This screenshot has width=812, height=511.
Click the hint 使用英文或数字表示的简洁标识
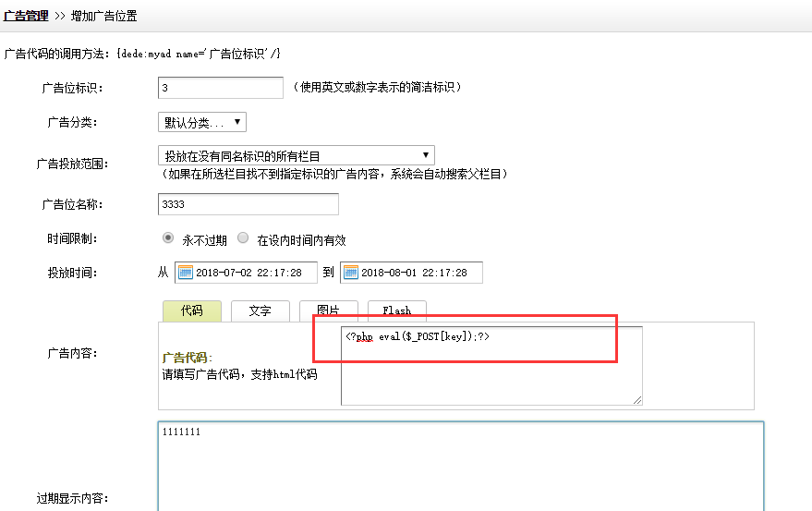[x=377, y=87]
